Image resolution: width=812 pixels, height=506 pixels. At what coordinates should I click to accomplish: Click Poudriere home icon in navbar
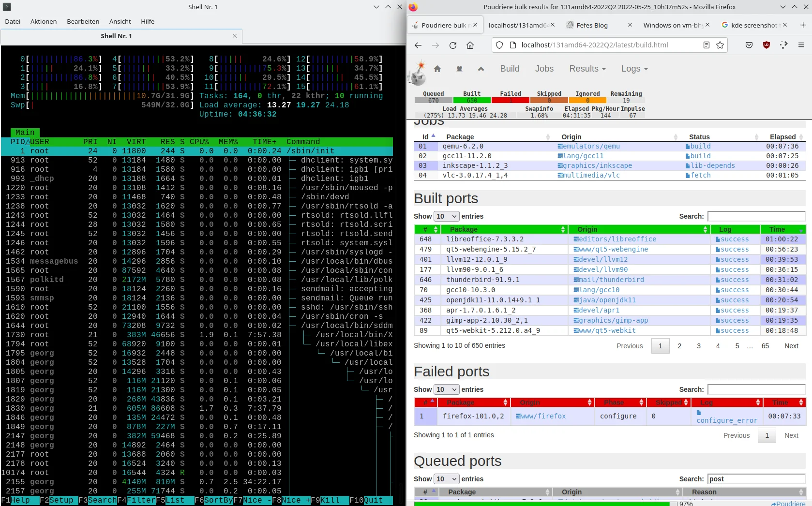(437, 69)
